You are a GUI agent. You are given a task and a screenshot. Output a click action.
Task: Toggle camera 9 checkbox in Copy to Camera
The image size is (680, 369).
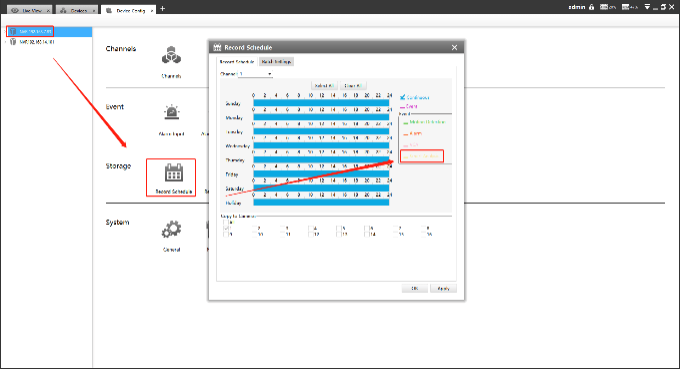[226, 234]
